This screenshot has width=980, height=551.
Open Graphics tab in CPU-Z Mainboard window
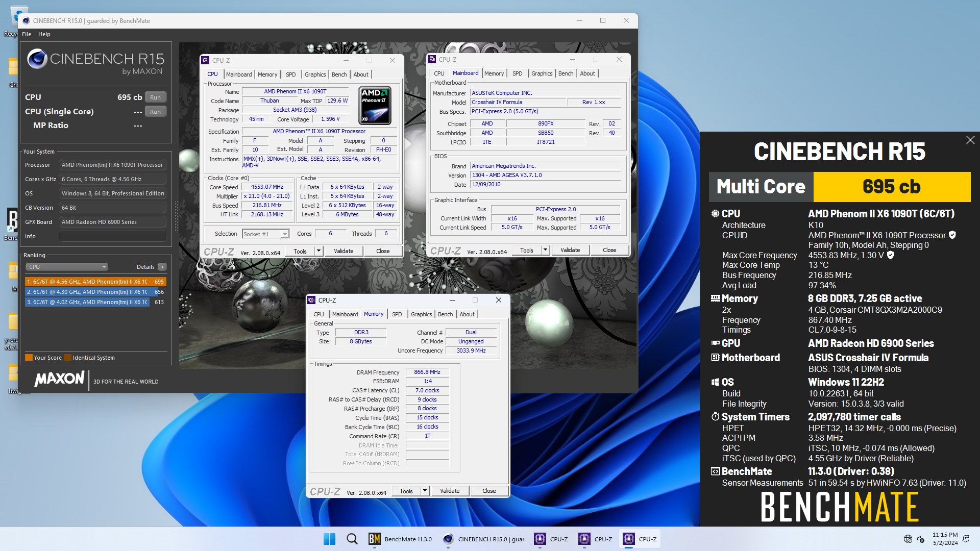(x=542, y=73)
